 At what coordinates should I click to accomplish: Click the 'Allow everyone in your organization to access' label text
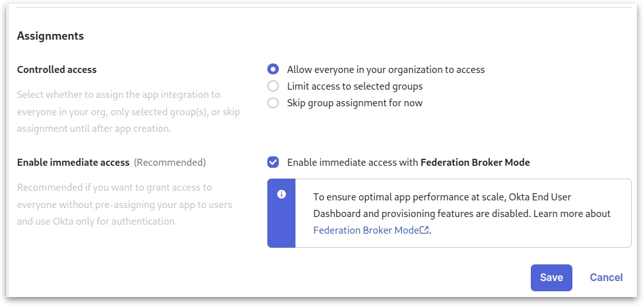[386, 70]
